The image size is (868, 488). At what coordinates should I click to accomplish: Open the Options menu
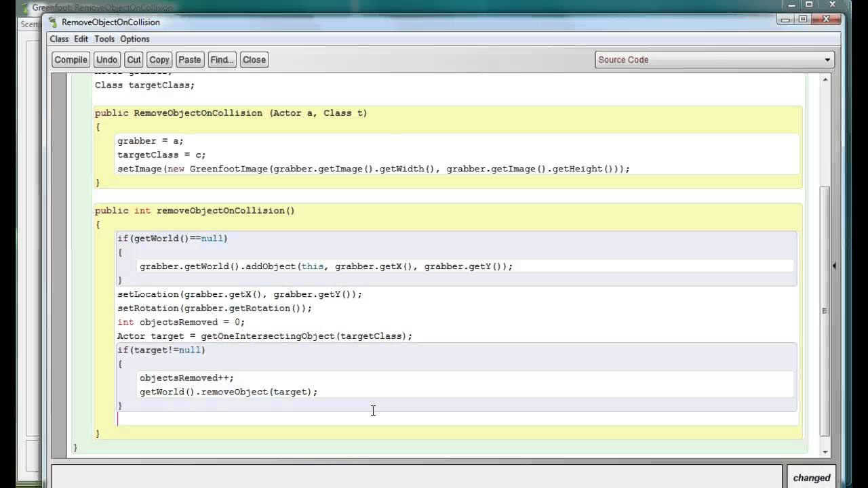coord(135,39)
